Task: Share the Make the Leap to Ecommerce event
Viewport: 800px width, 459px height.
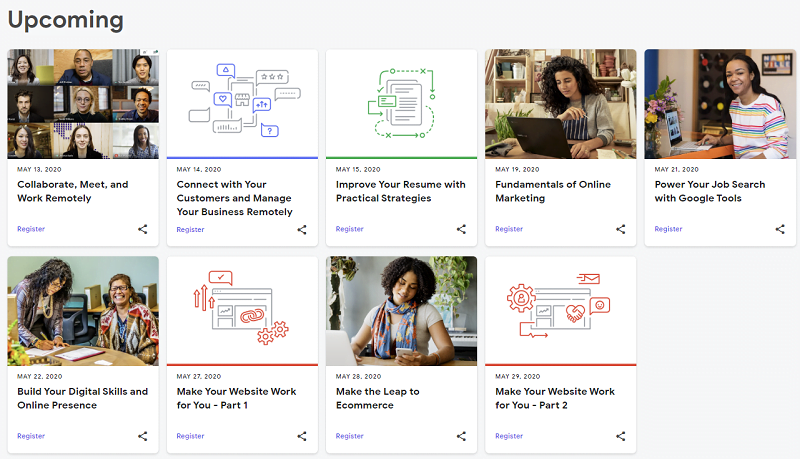Action: coord(461,436)
